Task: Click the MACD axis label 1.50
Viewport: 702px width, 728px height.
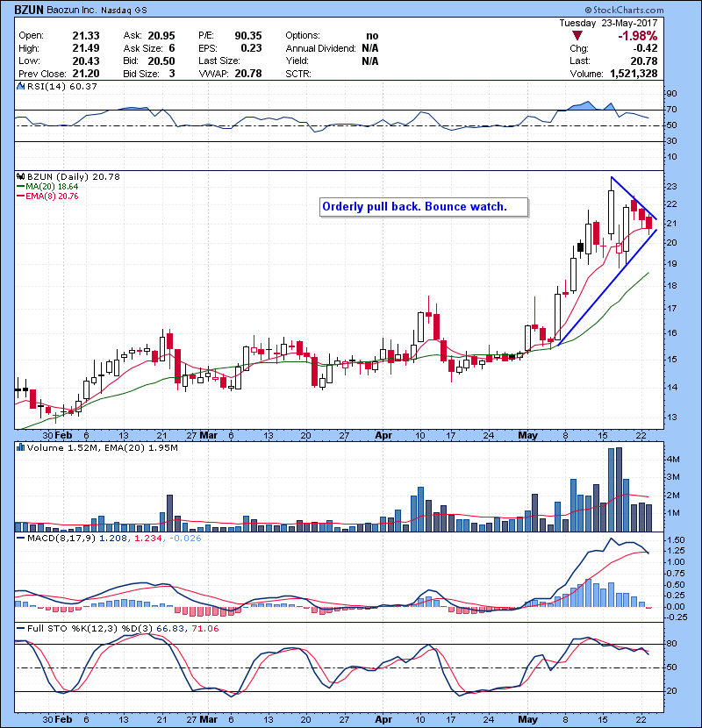Action: (676, 540)
